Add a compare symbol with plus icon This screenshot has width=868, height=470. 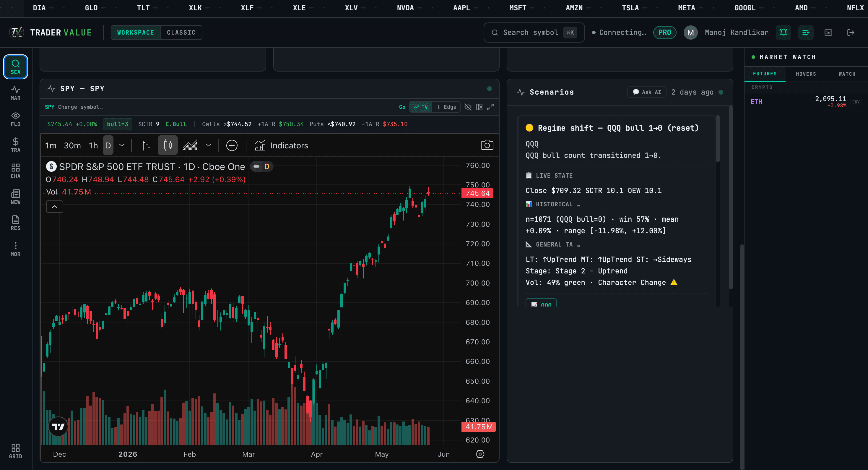tap(232, 145)
